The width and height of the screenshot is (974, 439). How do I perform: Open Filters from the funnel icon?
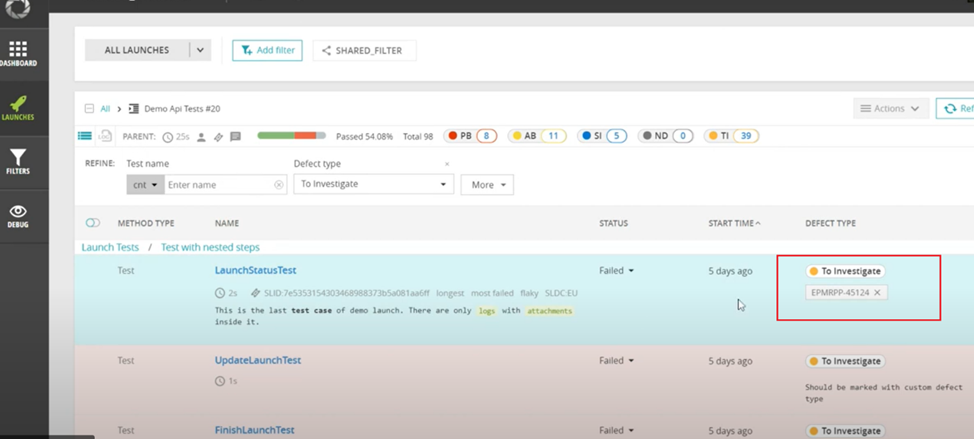[18, 162]
